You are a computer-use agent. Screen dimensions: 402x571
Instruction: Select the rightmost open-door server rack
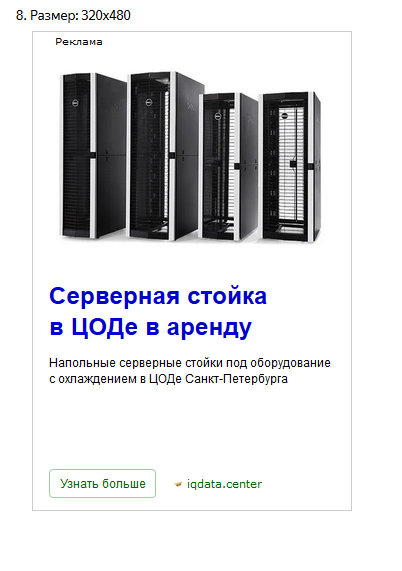290,167
